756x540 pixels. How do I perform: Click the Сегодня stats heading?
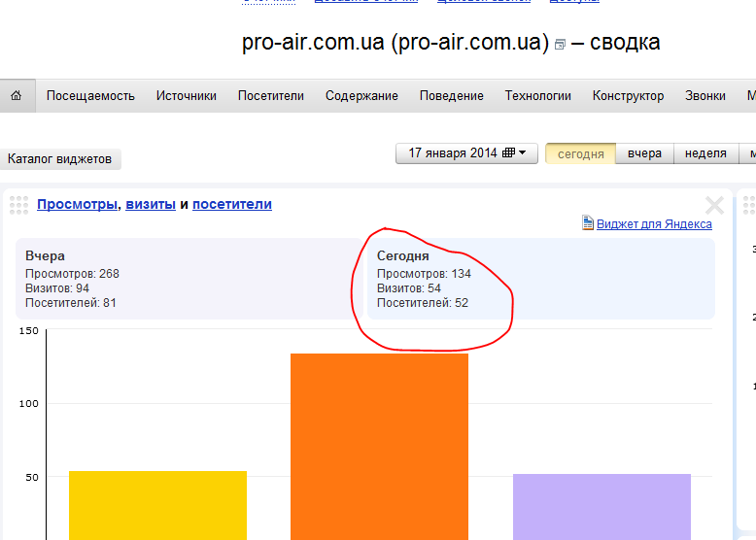coord(402,255)
